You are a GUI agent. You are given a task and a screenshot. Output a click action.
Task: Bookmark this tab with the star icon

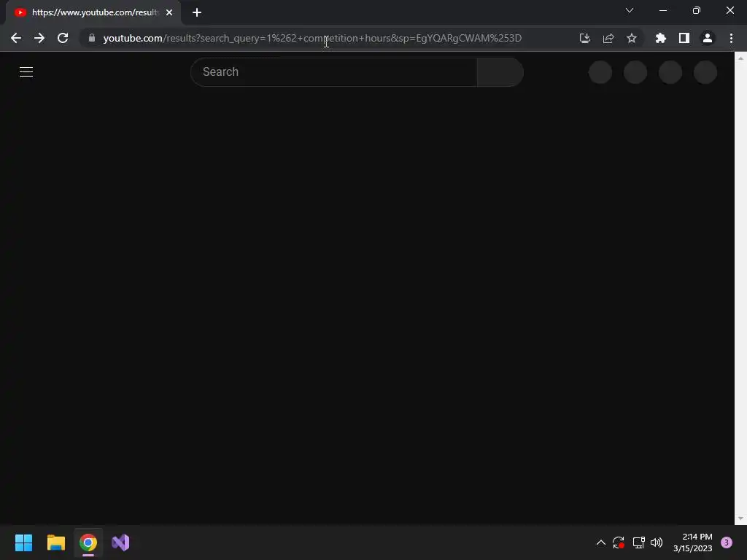pos(632,38)
